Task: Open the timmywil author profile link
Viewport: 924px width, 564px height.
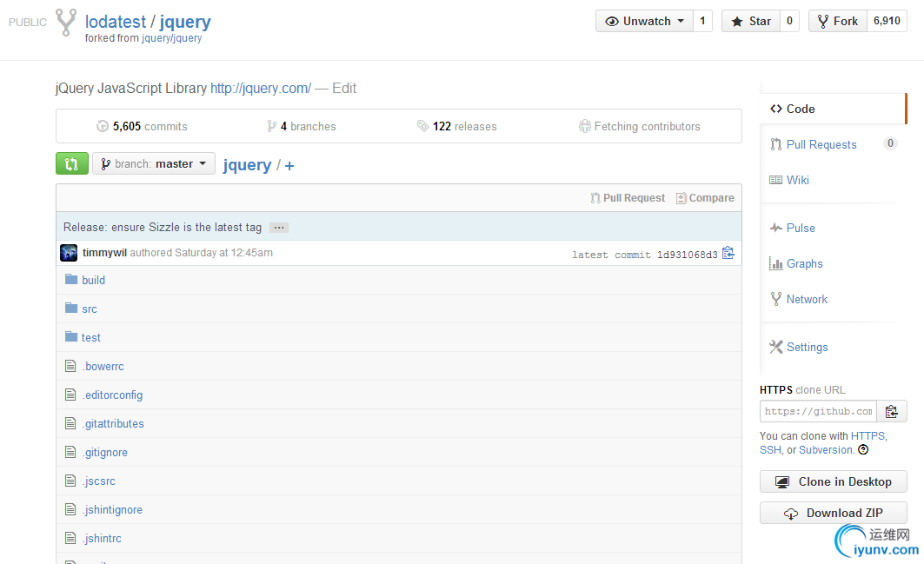Action: pos(104,253)
